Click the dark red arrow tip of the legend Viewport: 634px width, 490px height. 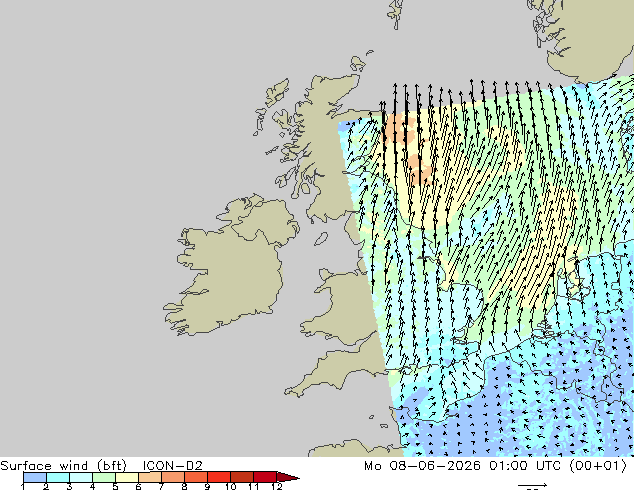(288, 477)
